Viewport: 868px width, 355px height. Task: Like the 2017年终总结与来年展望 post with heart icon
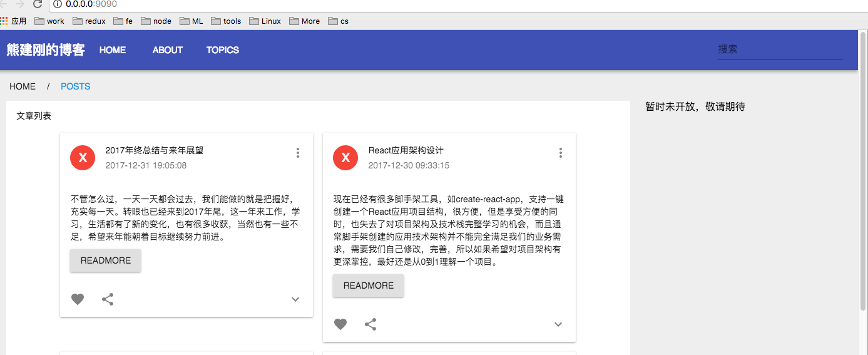[x=78, y=299]
